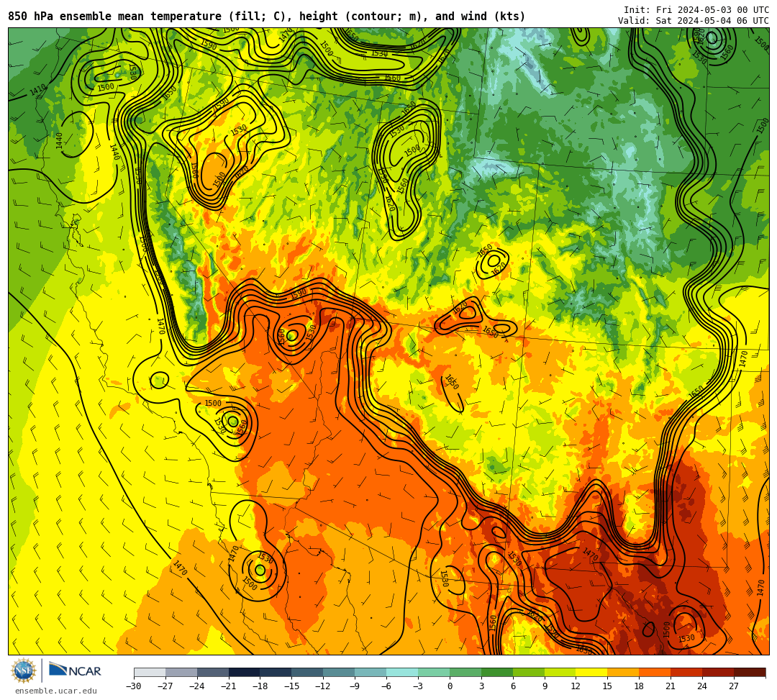Pick the -3 to 0 mint green swatch

point(434,672)
